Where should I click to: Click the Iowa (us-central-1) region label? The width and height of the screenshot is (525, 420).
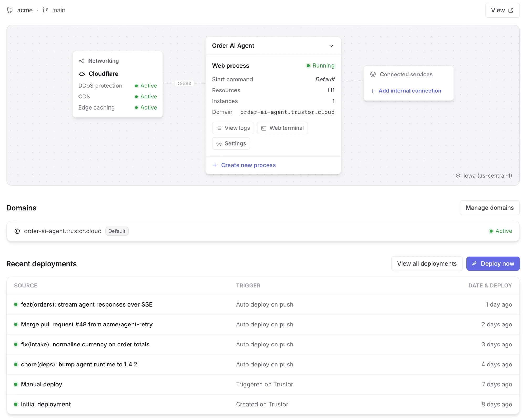tap(487, 176)
